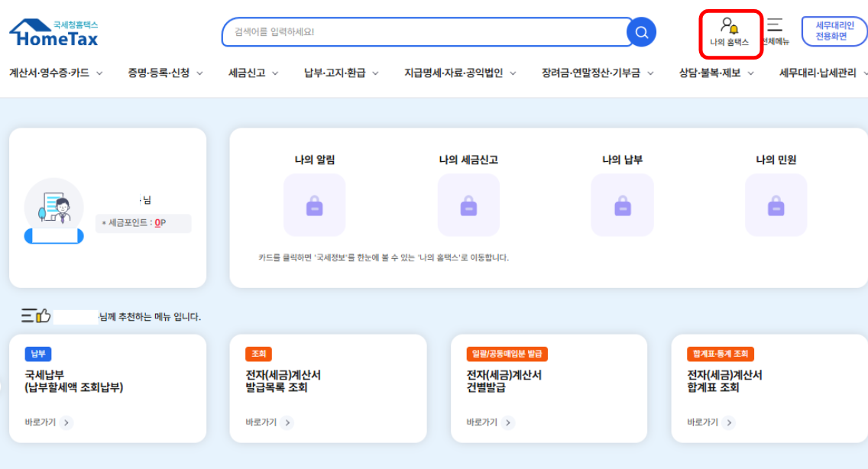This screenshot has width=868, height=469.
Task: Expand the 증명·등록·신청 menu
Action: coord(165,73)
